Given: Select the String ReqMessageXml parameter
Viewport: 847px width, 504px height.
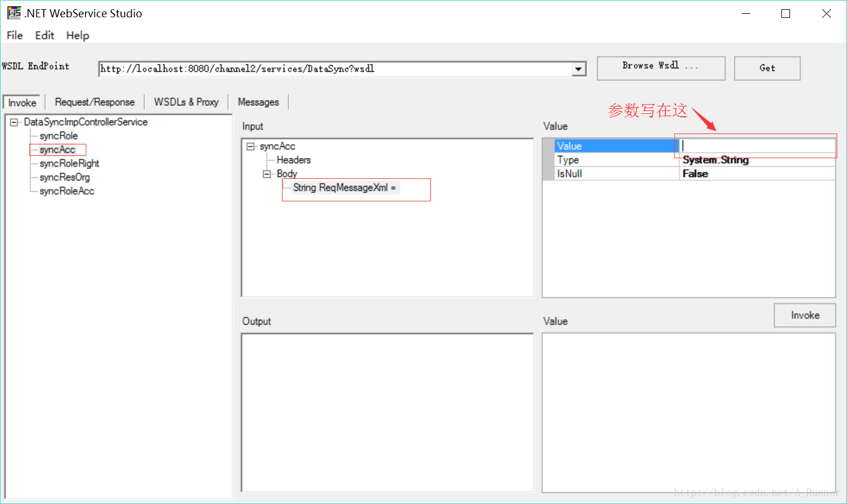Looking at the screenshot, I should click(x=345, y=188).
